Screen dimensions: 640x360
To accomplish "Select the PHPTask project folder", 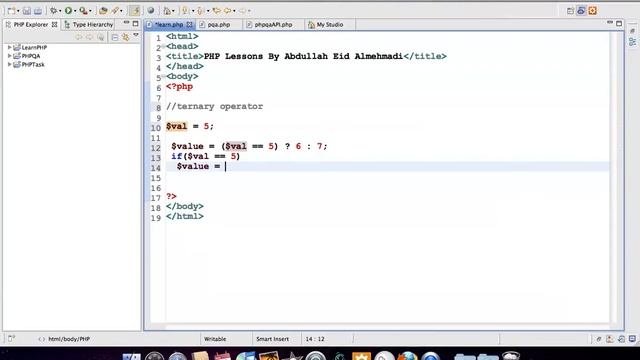I will 29,64.
